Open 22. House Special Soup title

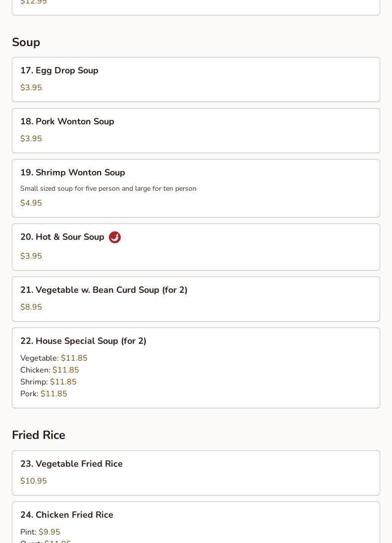click(x=83, y=341)
